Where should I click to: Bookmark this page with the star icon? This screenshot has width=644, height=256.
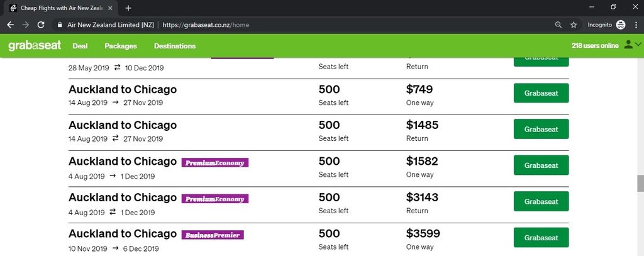(574, 25)
